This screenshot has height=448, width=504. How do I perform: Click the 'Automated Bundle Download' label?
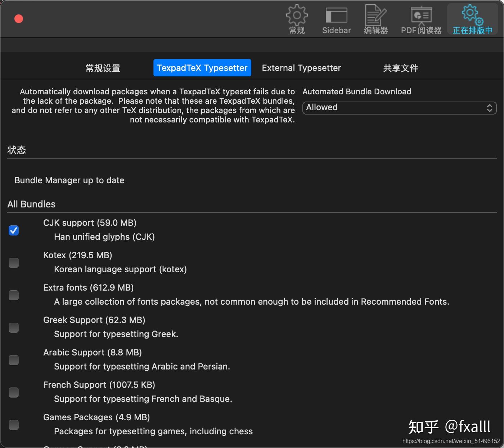357,91
